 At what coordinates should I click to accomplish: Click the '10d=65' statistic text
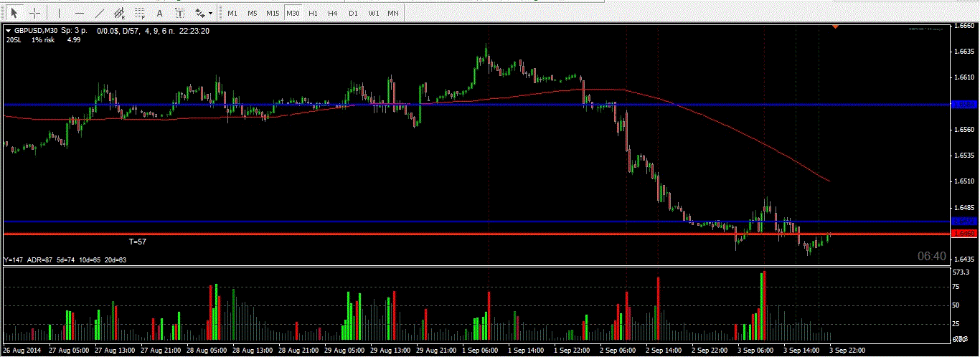pos(89,260)
